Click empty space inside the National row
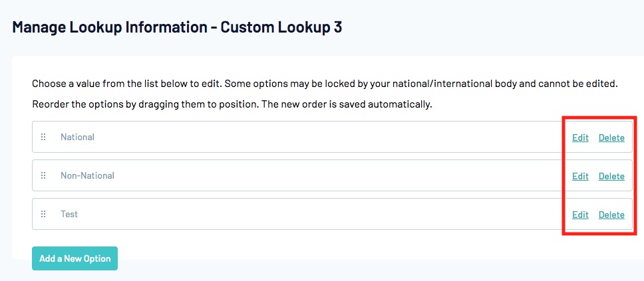The width and height of the screenshot is (644, 281). [319, 138]
